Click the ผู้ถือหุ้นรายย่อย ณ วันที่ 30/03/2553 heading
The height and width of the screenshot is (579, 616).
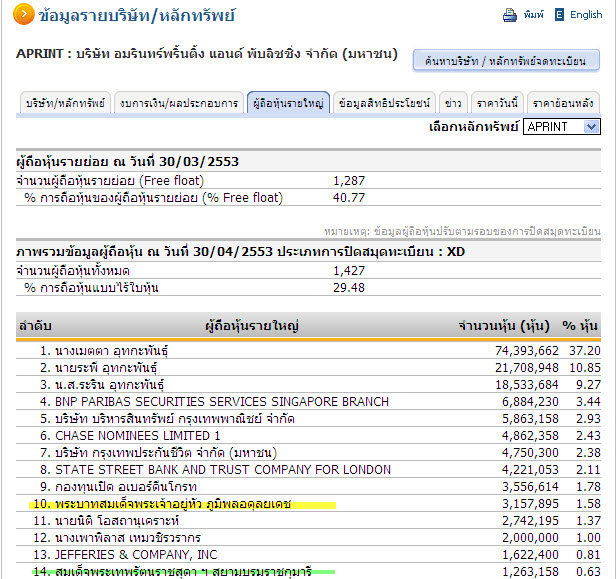pyautogui.click(x=127, y=161)
